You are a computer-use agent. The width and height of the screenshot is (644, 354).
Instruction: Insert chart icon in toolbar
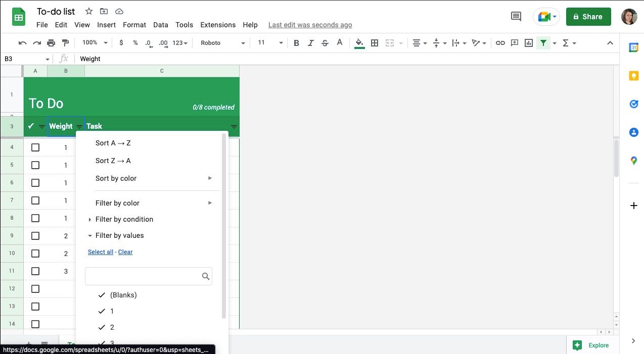coord(529,43)
